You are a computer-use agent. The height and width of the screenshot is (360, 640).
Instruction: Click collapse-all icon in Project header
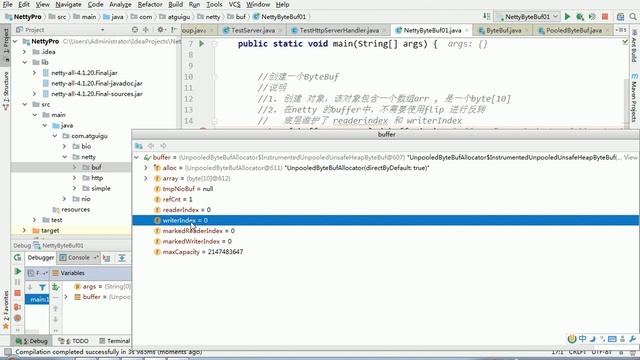pos(146,30)
